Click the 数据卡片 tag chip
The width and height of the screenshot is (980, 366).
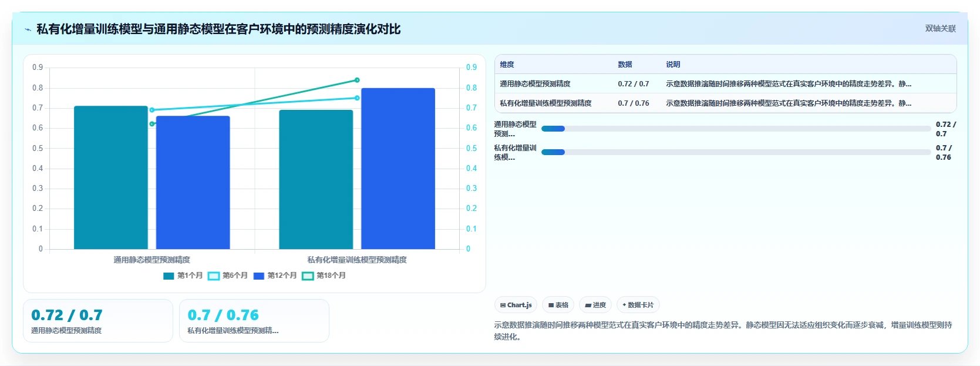point(638,305)
